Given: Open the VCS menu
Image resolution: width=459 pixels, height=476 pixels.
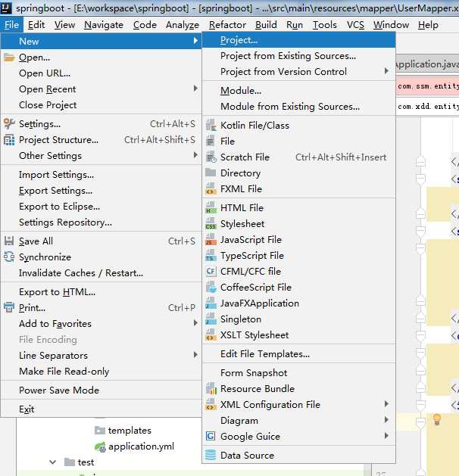Looking at the screenshot, I should 355,24.
